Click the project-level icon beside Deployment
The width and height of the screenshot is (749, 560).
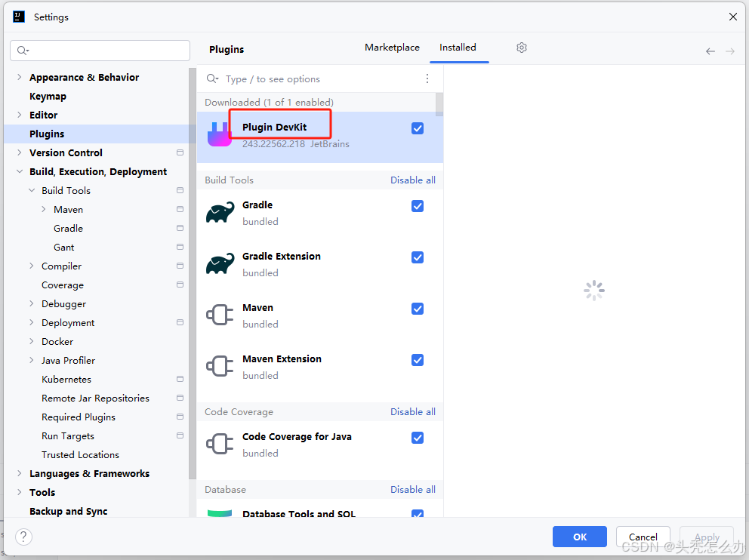[x=180, y=322]
